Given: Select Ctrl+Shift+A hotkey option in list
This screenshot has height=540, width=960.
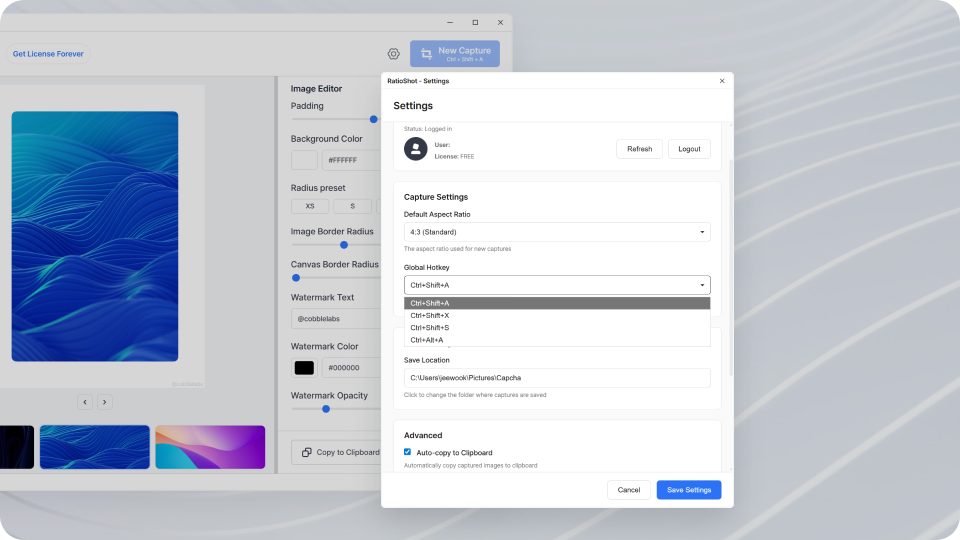Looking at the screenshot, I should tap(557, 303).
